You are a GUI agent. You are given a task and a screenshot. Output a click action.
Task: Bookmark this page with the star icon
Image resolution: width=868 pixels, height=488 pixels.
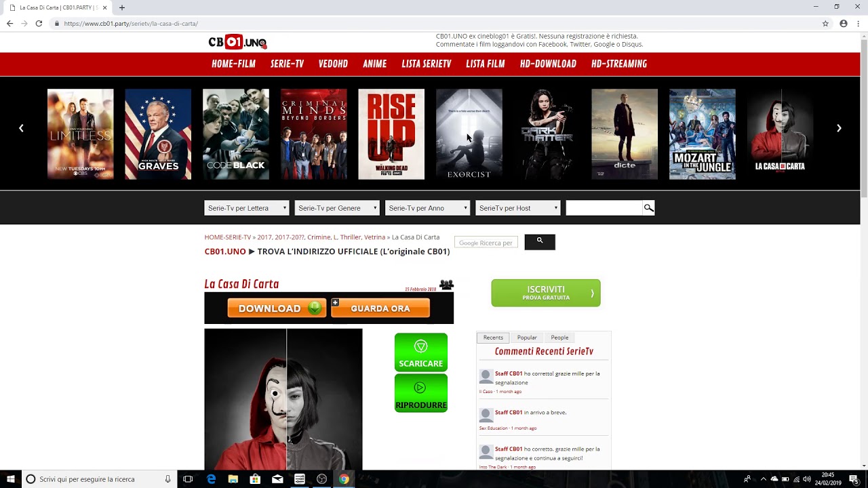pos(825,23)
